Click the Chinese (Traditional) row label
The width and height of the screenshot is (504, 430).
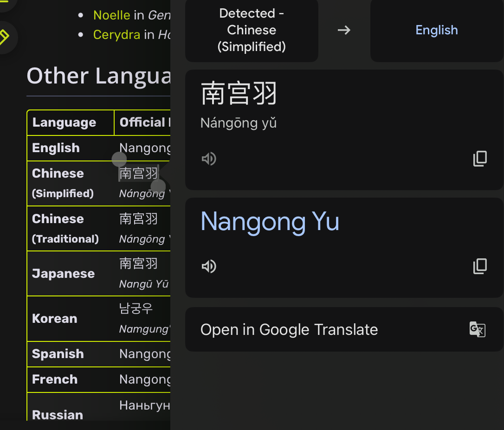65,229
